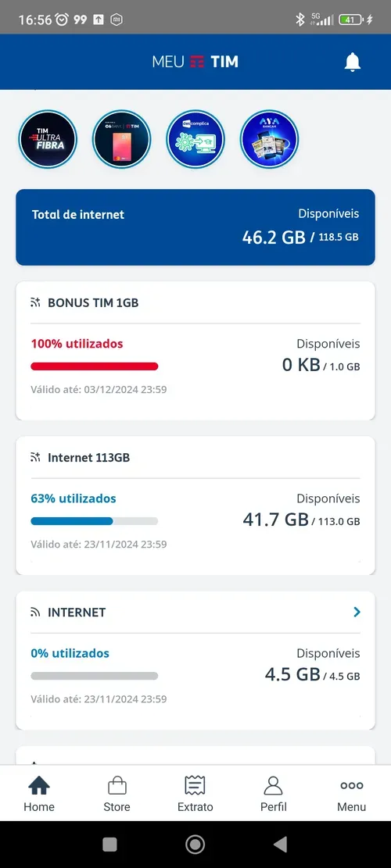This screenshot has width=391, height=868.
Task: Go to the Perfil tab
Action: click(x=273, y=793)
